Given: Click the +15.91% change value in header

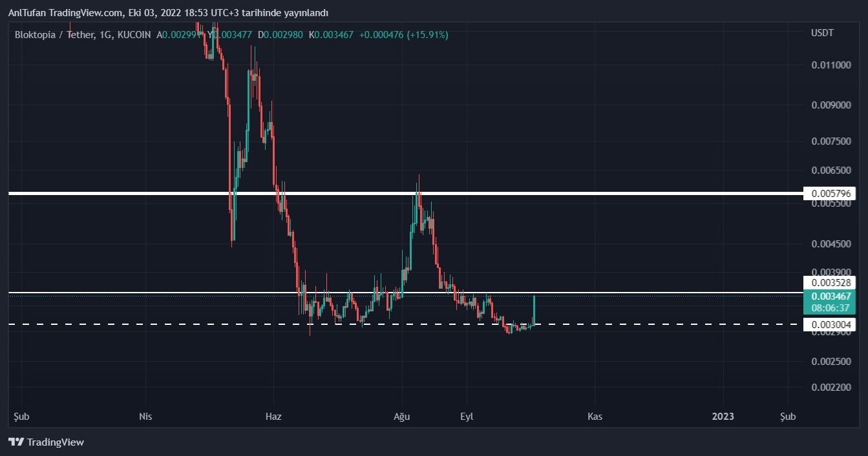Looking at the screenshot, I should (x=427, y=34).
